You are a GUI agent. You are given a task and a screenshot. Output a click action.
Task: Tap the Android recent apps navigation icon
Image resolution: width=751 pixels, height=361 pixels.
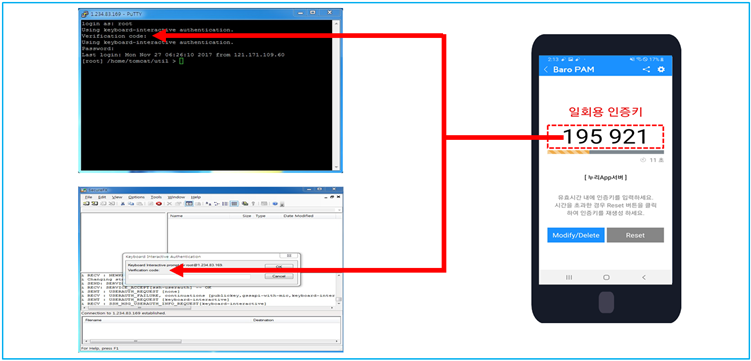tap(569, 277)
